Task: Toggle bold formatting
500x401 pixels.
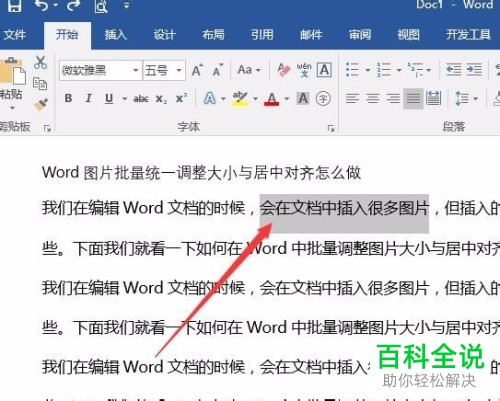Action: (68, 98)
